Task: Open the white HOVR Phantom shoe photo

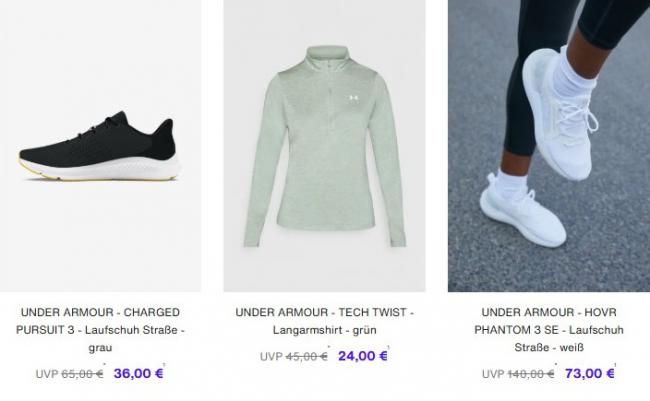Action: pyautogui.click(x=549, y=146)
